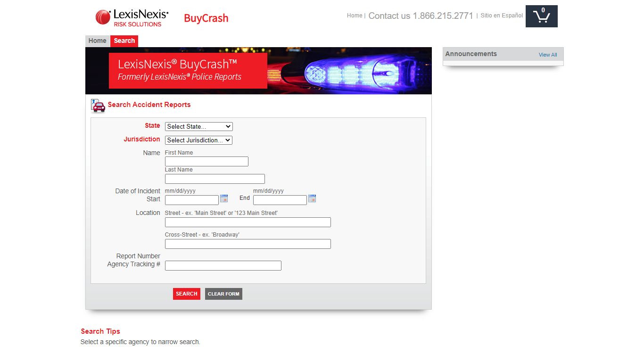
Task: Click the Agency Tracking # label
Action: (x=134, y=264)
